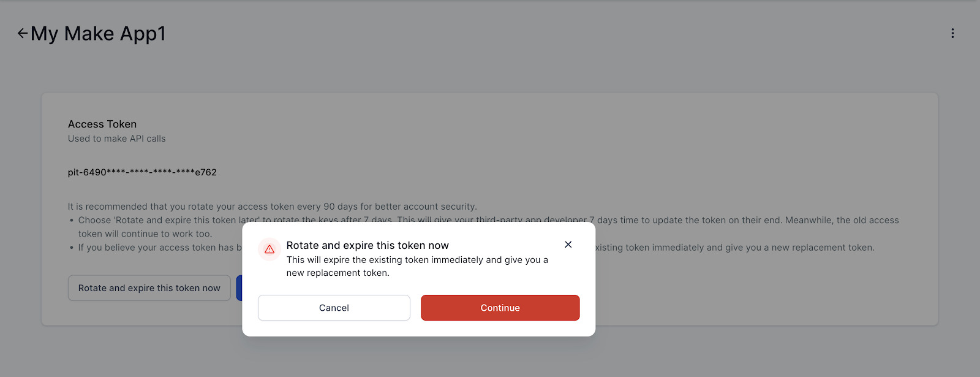Cancel the token rotation dialog
980x377 pixels.
pyautogui.click(x=334, y=308)
